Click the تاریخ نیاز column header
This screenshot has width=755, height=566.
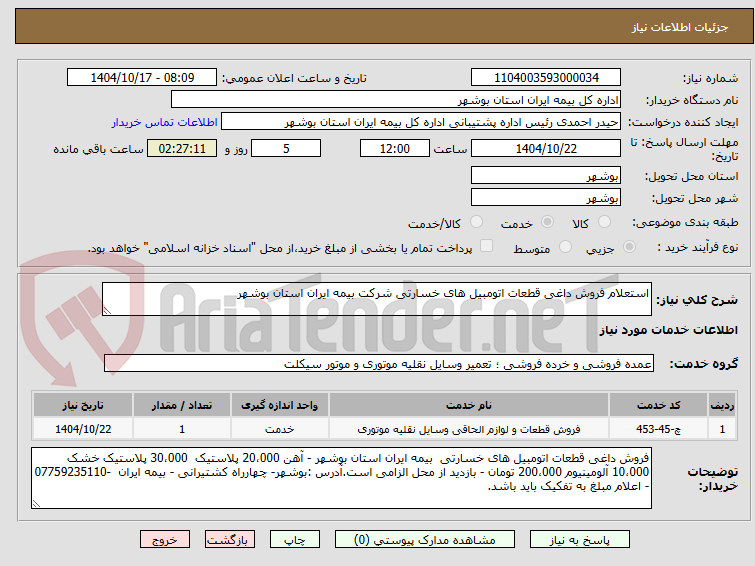[x=83, y=405]
